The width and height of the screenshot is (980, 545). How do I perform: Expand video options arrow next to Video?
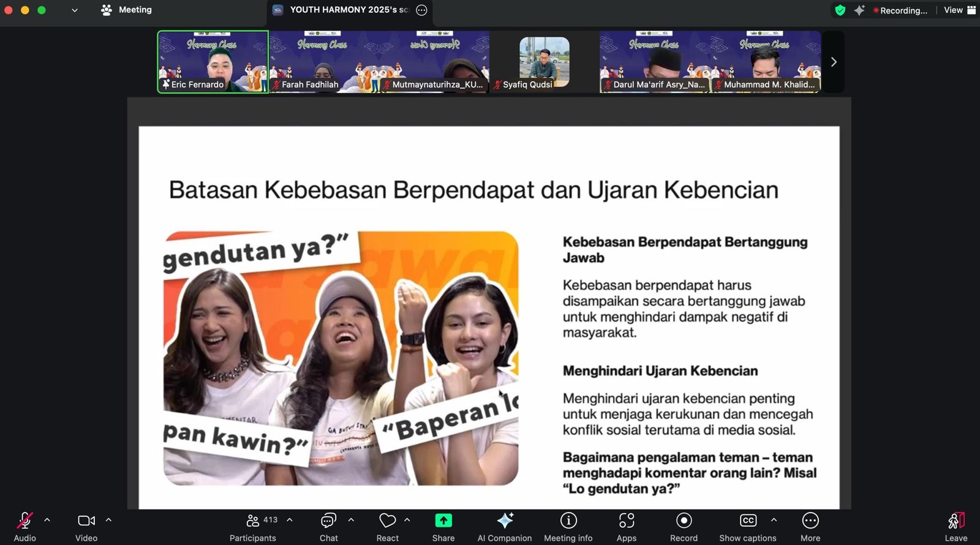[x=108, y=520]
